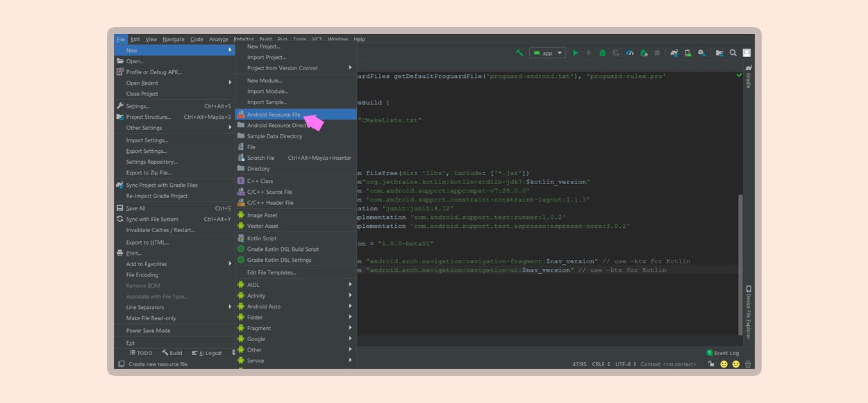This screenshot has height=403, width=868.
Task: Open the Gradle side panel tab
Action: 749,77
